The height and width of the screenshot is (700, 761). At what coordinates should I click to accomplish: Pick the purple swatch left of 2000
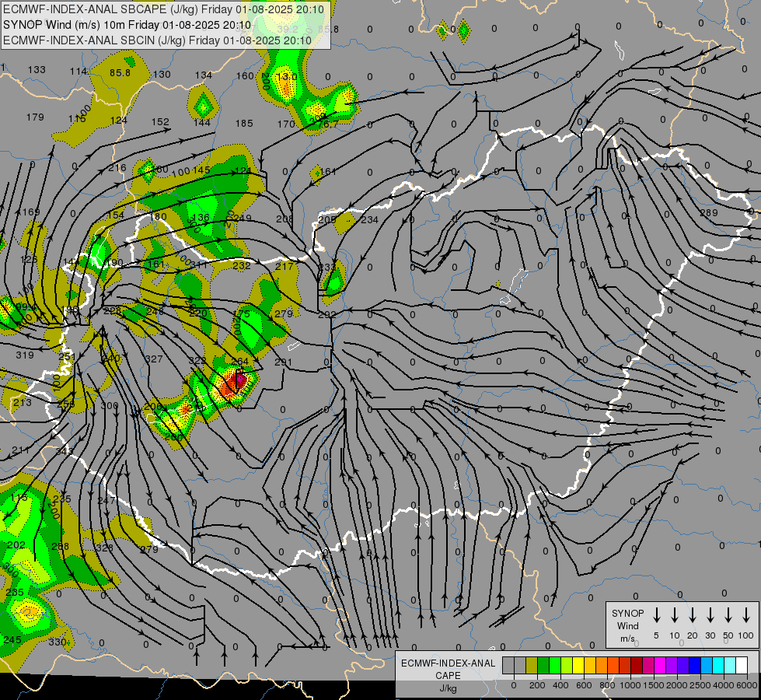[x=672, y=666]
